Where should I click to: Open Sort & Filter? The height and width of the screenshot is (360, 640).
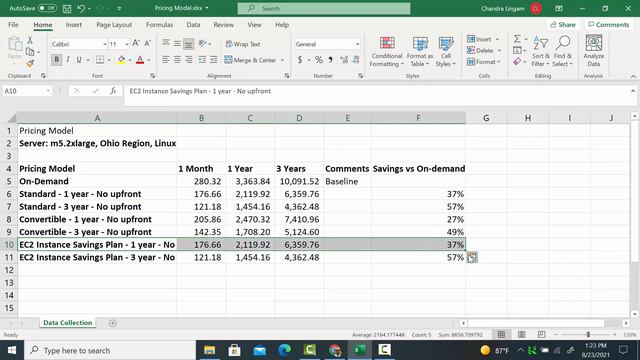(540, 51)
